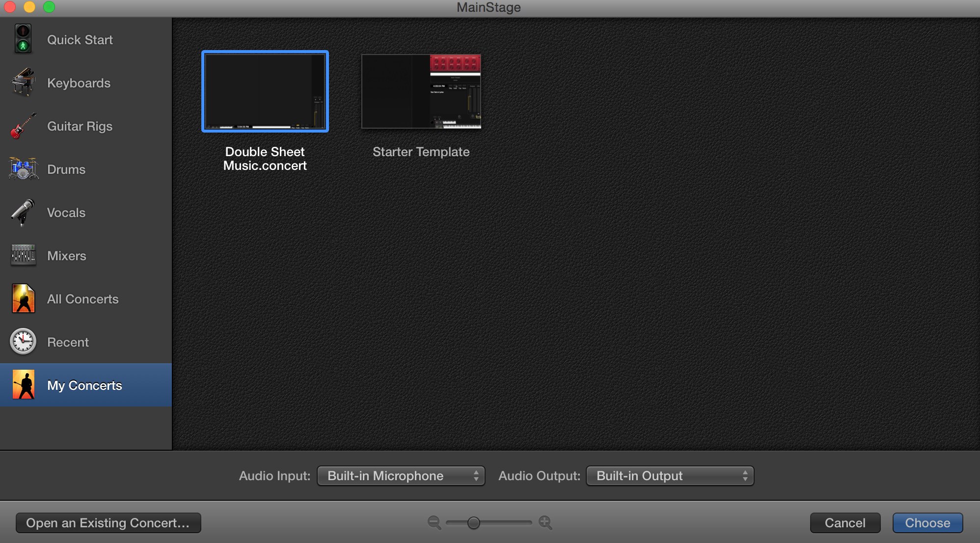Open the Audio Input dropdown
This screenshot has height=543, width=980.
[x=401, y=476]
